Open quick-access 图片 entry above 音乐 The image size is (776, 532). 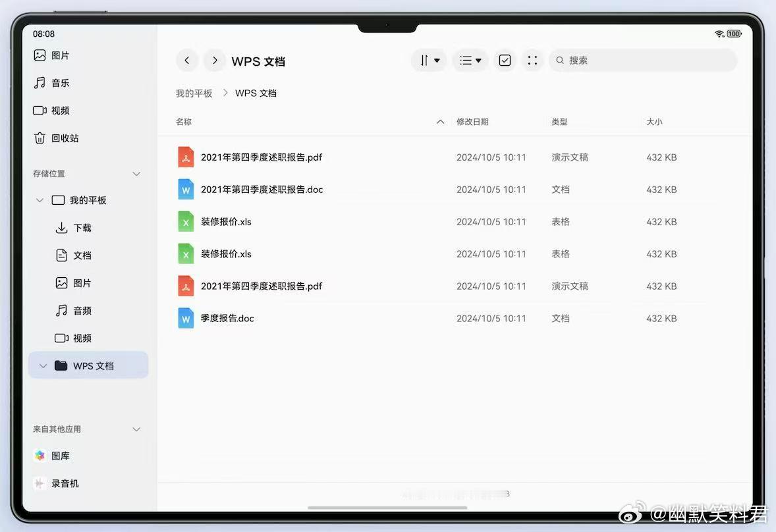point(51,55)
